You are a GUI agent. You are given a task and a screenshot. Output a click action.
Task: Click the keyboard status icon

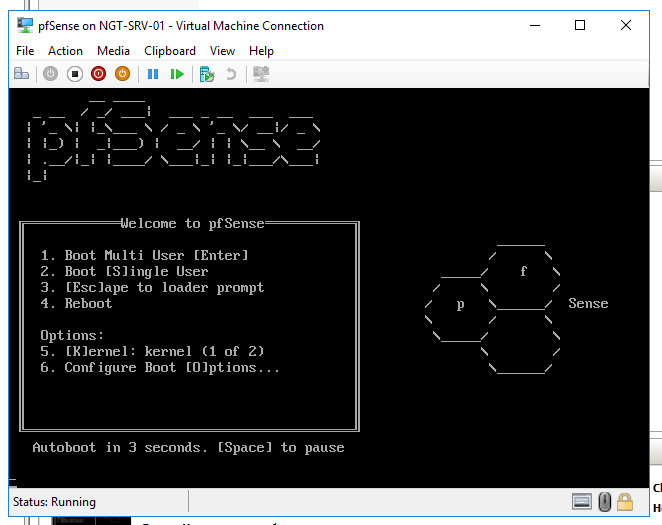point(582,501)
